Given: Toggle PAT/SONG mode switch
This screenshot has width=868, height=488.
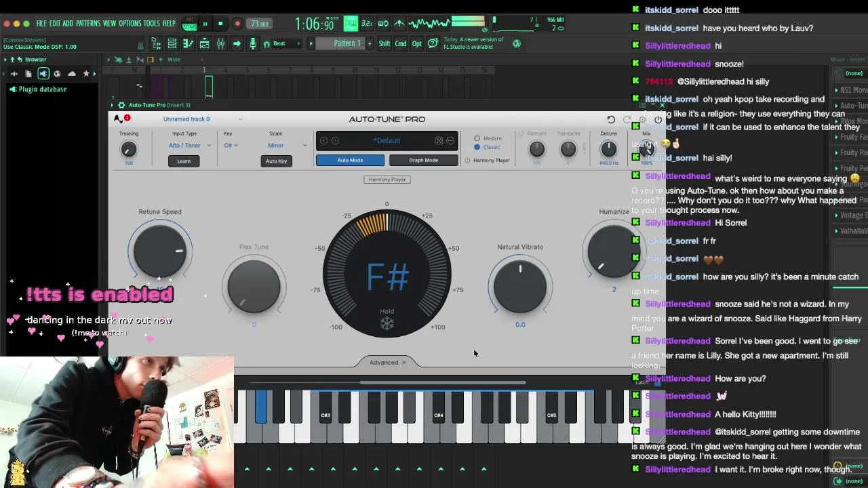Looking at the screenshot, I should click(x=189, y=24).
